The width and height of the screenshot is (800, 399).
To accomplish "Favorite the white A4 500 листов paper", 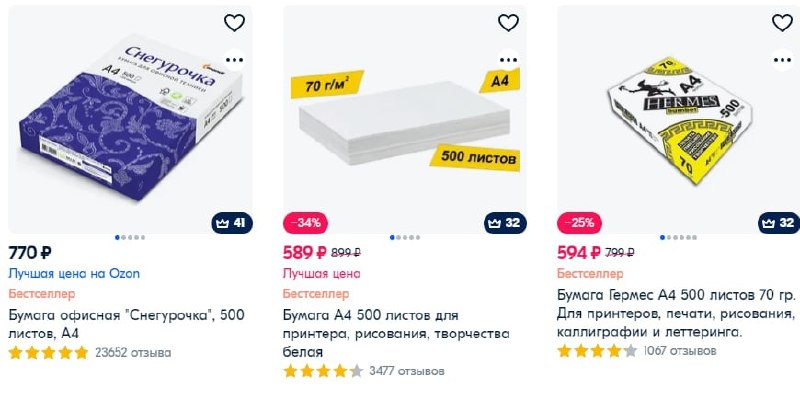I will (508, 22).
